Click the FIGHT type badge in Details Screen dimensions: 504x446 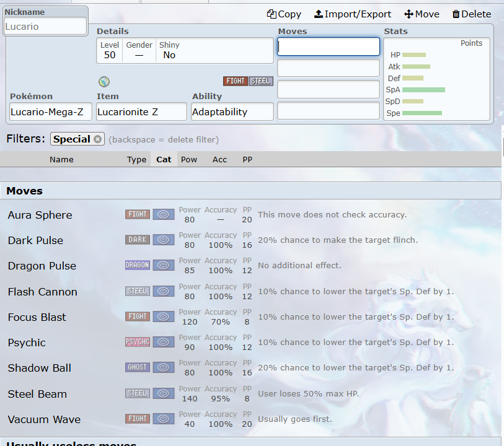click(236, 81)
